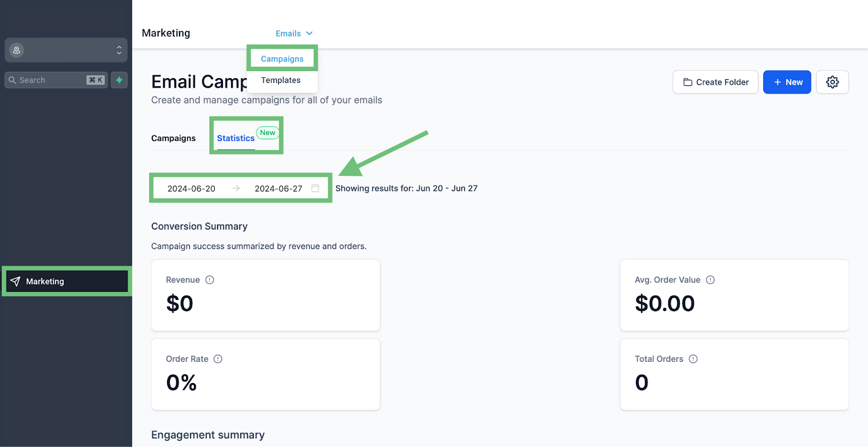Click the start date 2024-06-20 field
This screenshot has width=868, height=447.
[x=192, y=189]
